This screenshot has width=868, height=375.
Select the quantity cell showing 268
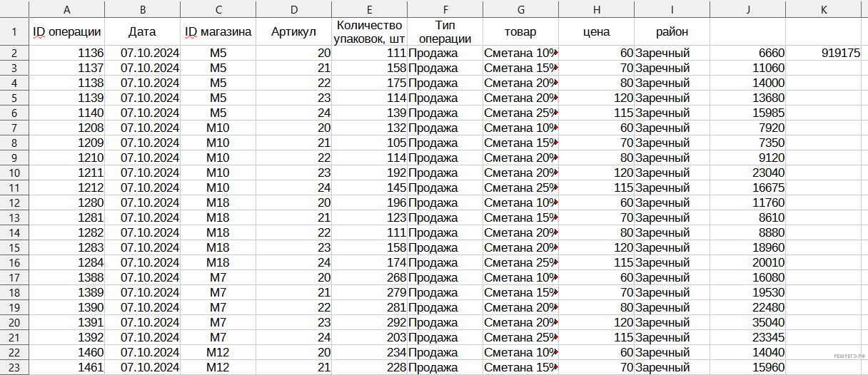coord(369,278)
